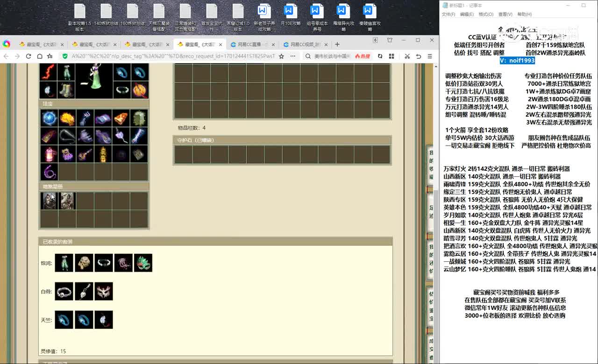Open the 查看(V) menu in Notepad
Screen dimensions: 598x364
505,14
